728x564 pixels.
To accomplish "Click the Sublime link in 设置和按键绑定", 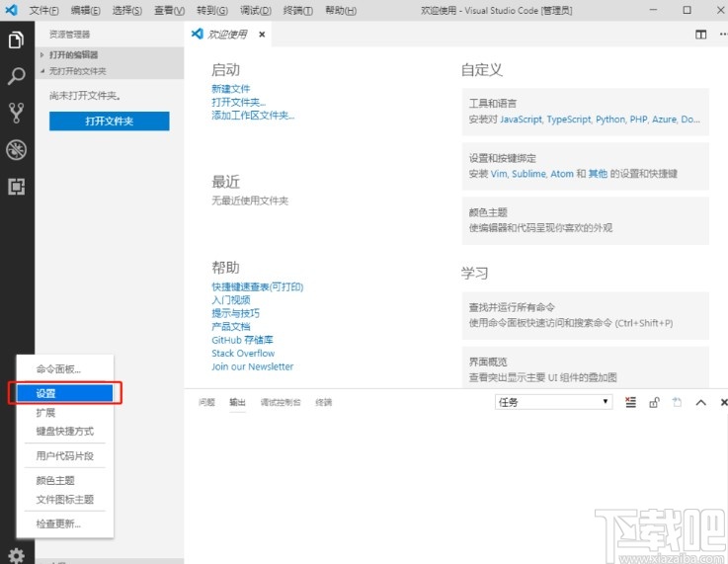I will [528, 174].
